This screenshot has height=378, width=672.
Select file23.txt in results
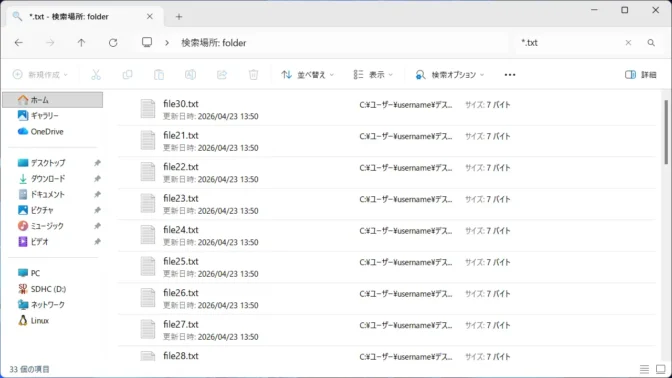pos(387,204)
